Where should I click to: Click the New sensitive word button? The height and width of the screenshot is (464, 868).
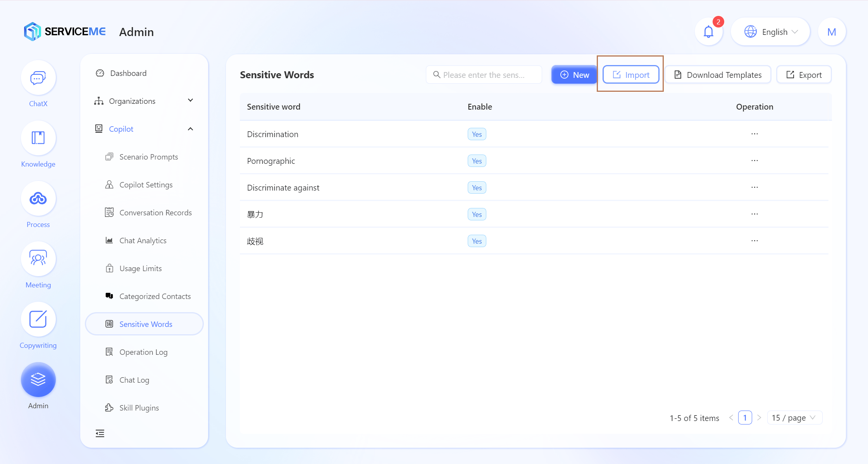(x=574, y=75)
